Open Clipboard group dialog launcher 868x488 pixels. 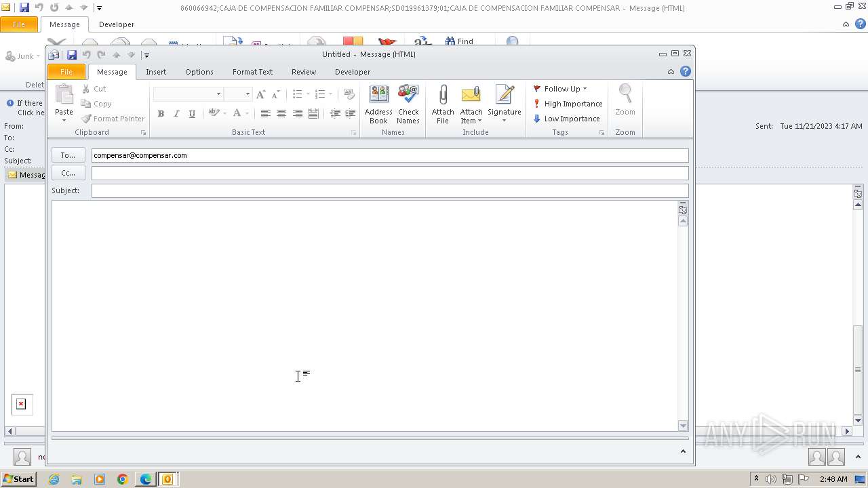click(x=143, y=133)
